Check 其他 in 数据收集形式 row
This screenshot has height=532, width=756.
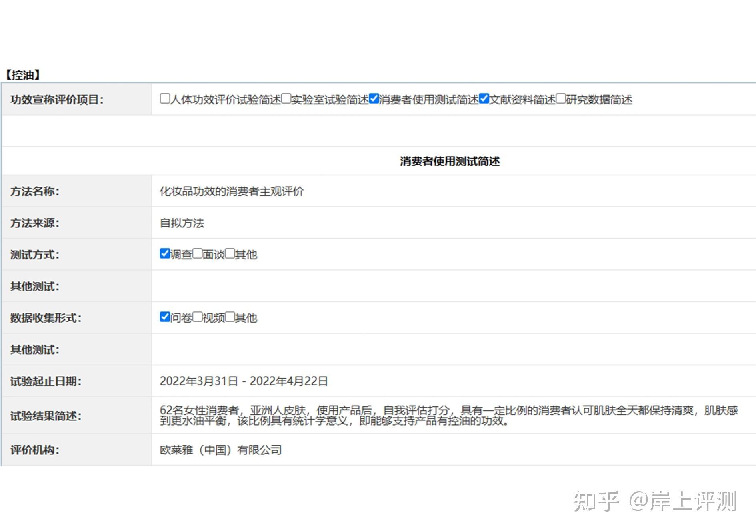[230, 317]
